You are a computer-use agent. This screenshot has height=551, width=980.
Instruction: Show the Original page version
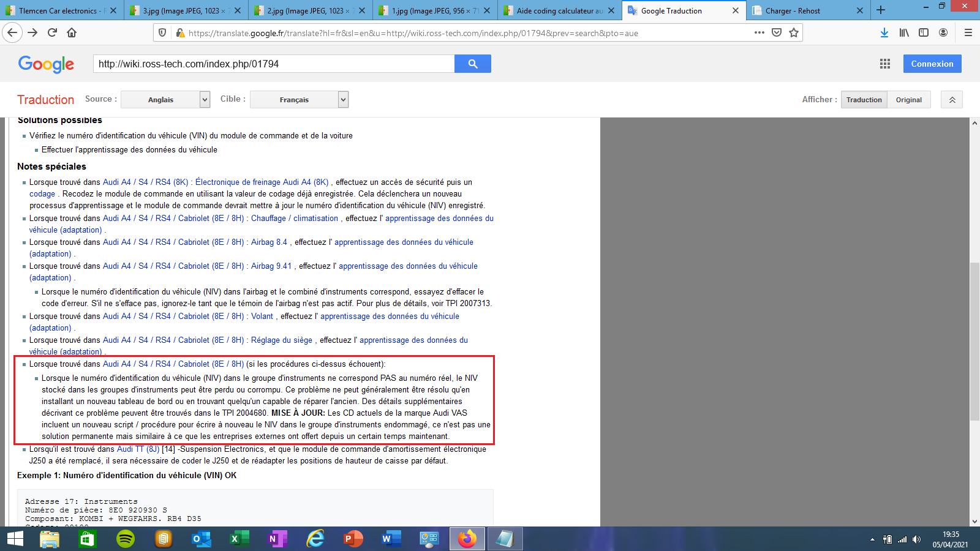point(909,100)
